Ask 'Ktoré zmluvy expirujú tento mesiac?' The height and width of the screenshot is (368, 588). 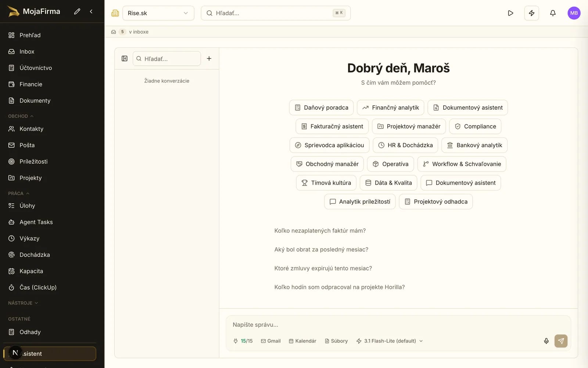323,268
